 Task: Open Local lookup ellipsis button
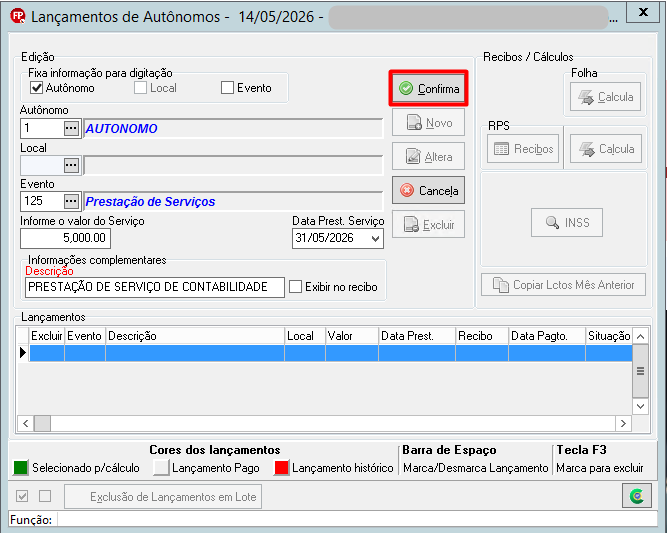[71, 165]
